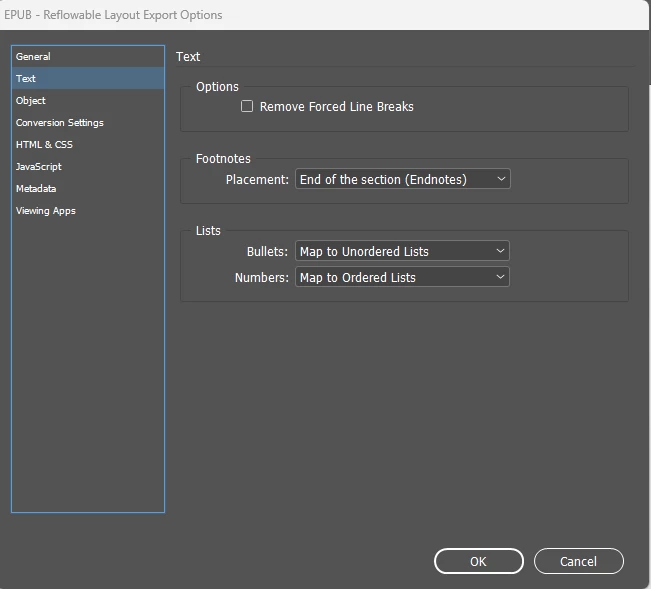Click the 'Footnotes' group heading
The image size is (651, 589).
coord(223,159)
